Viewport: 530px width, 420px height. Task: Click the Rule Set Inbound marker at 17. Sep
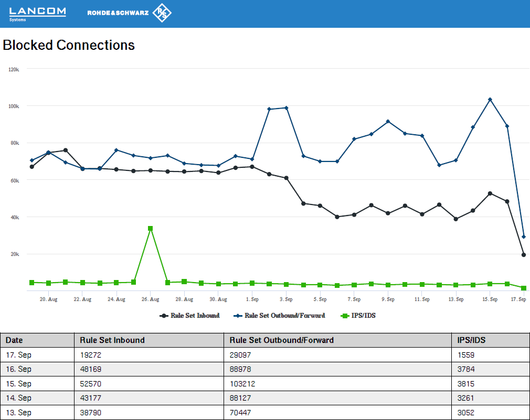click(x=524, y=255)
